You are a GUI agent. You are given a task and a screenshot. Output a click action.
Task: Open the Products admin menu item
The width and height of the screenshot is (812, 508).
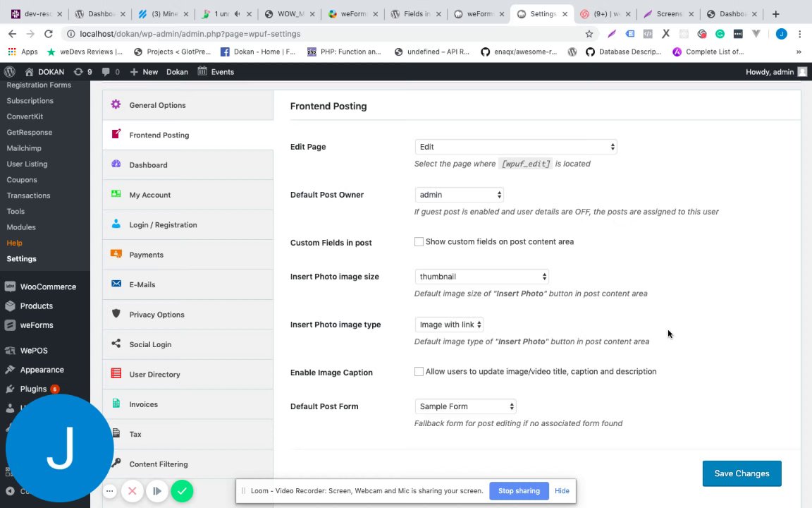(45, 306)
